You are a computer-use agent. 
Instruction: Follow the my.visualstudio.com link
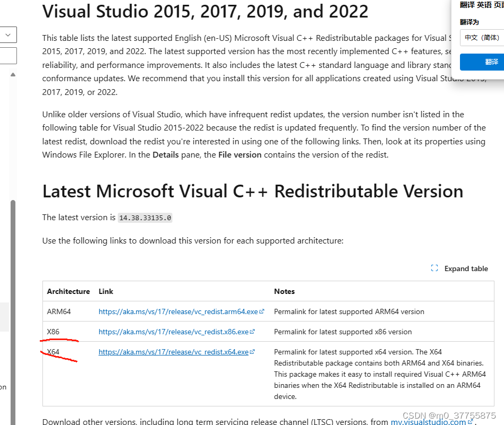(428, 421)
